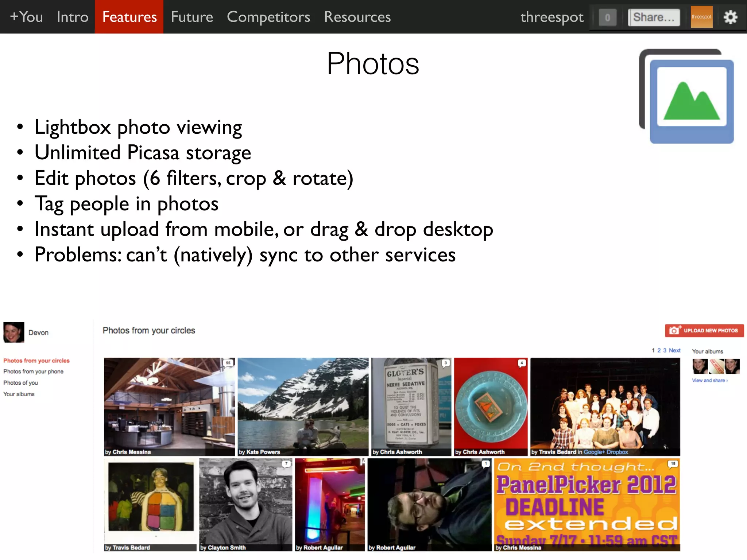Click the 'by Kate Powers' caption
The height and width of the screenshot is (560, 747).
click(x=259, y=452)
